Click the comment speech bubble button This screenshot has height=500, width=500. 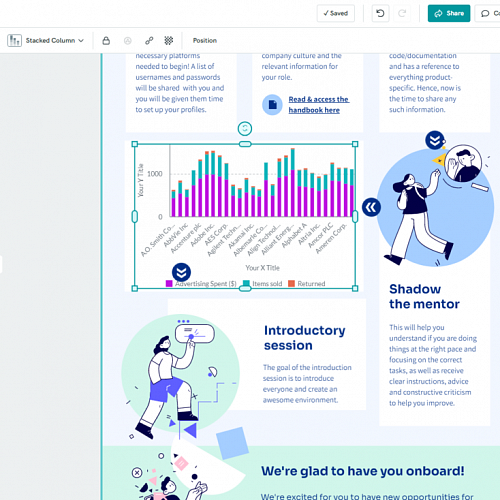click(487, 13)
